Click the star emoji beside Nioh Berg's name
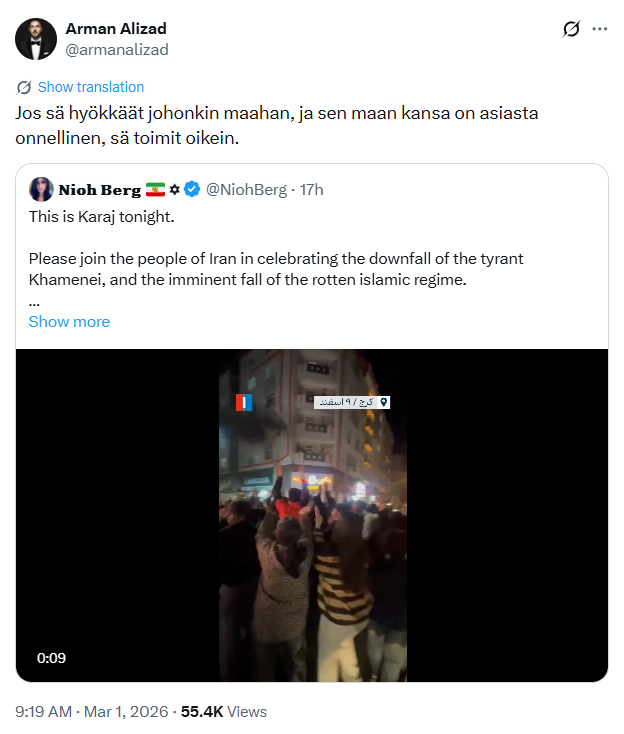This screenshot has width=624, height=734. pyautogui.click(x=174, y=189)
